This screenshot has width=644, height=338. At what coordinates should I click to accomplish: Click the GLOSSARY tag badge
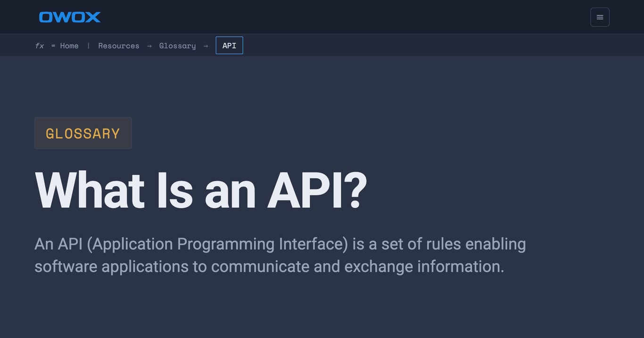(x=83, y=133)
